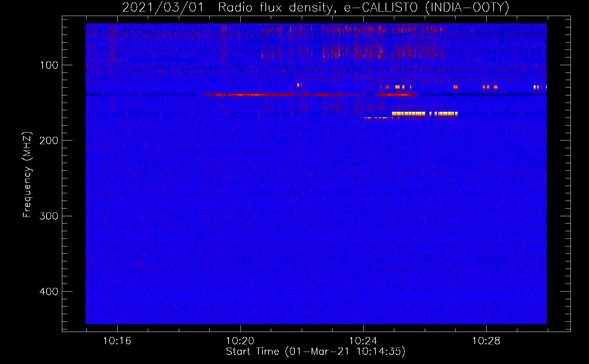Click the 300 frequency tick label

pos(49,216)
